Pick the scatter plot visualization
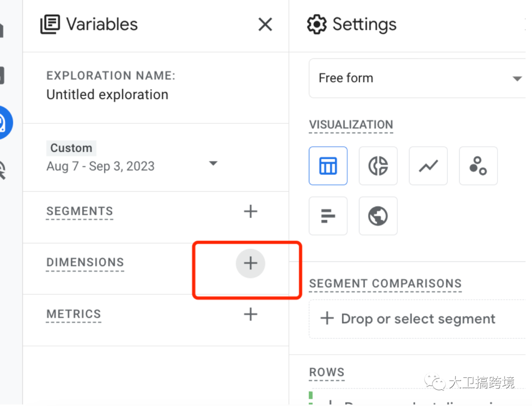 [478, 166]
